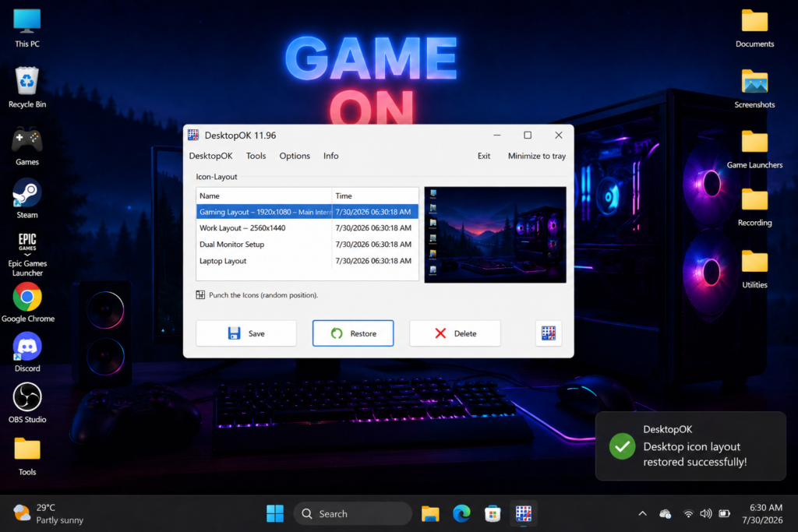
Task: Click the Dual Monitor Setup time cell
Action: click(x=373, y=244)
